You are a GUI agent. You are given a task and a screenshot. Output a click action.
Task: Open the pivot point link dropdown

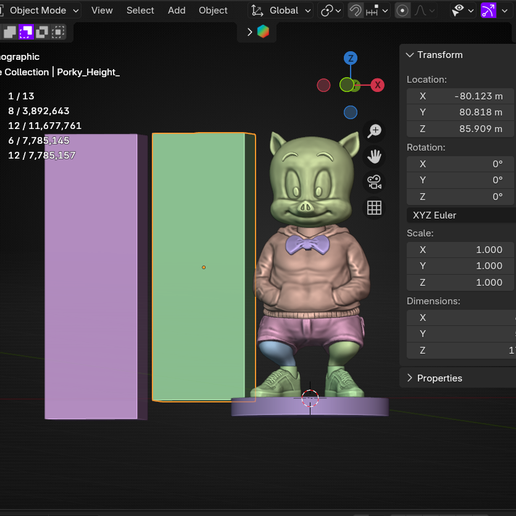[331, 11]
